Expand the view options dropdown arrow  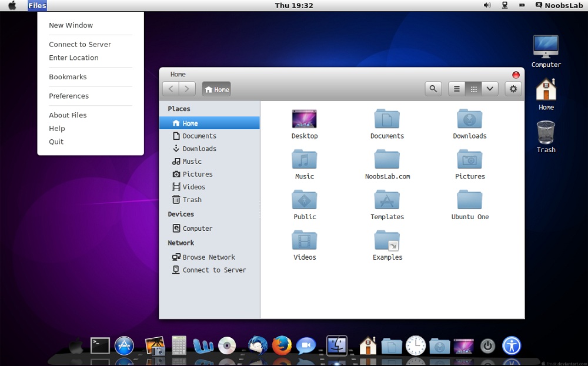coord(490,89)
